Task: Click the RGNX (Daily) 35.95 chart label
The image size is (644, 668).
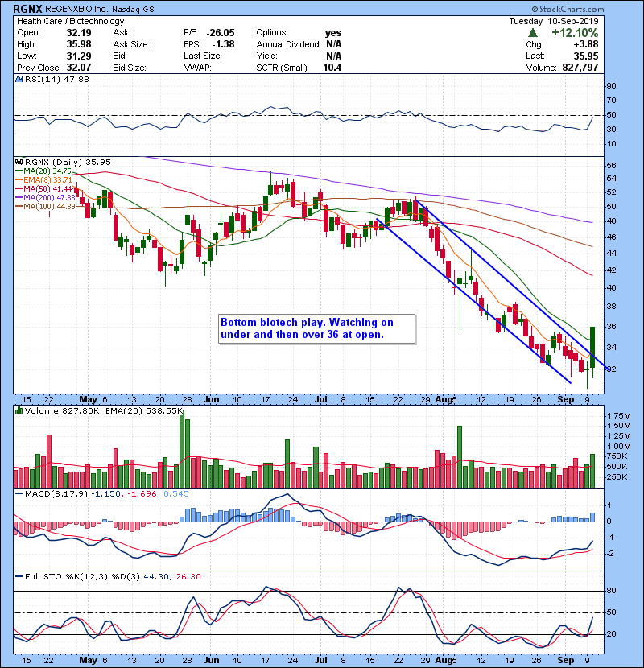Action: (68, 162)
